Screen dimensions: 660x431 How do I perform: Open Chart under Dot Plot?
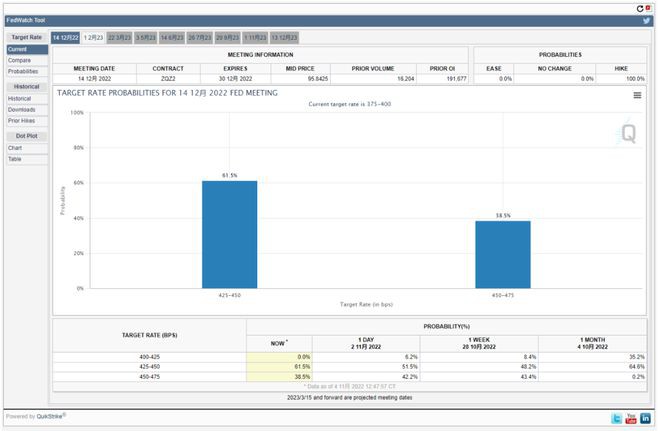(x=15, y=148)
